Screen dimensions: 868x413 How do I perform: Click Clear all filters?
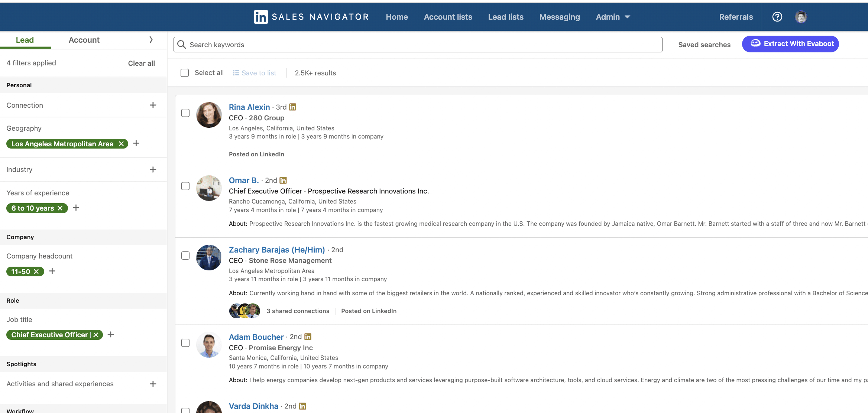click(x=142, y=63)
